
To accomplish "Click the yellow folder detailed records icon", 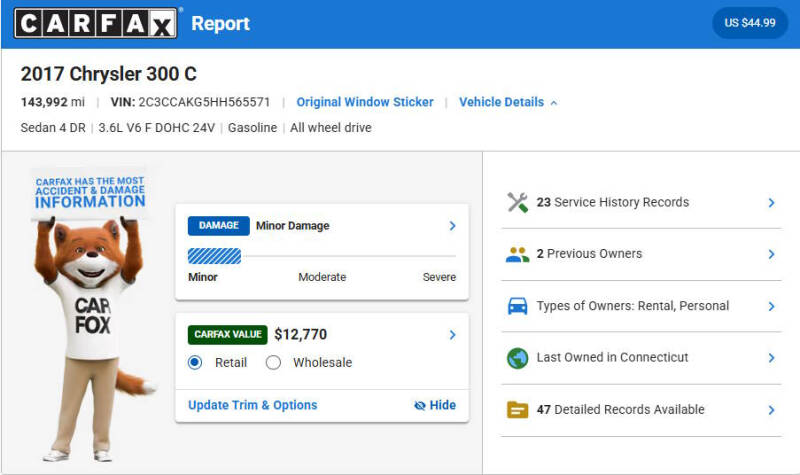I will (x=517, y=410).
